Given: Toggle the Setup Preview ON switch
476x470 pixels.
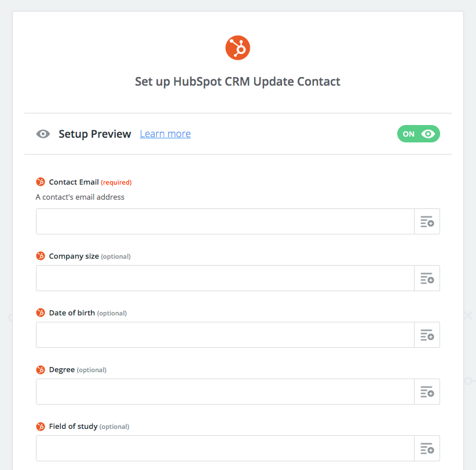Looking at the screenshot, I should (x=418, y=134).
